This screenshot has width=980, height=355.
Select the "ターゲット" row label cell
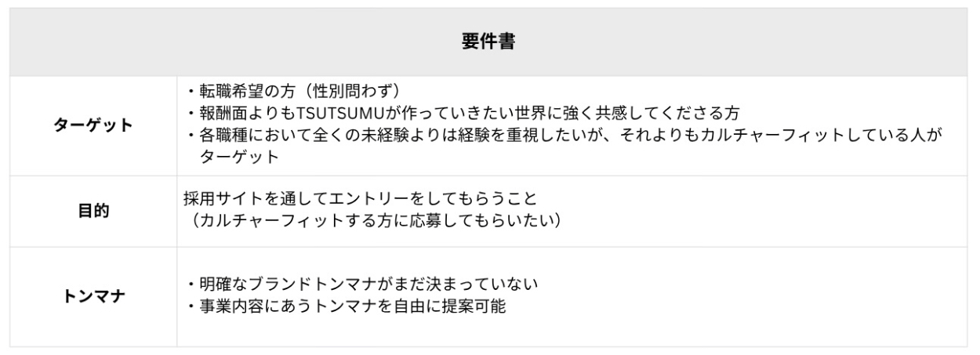(93, 126)
